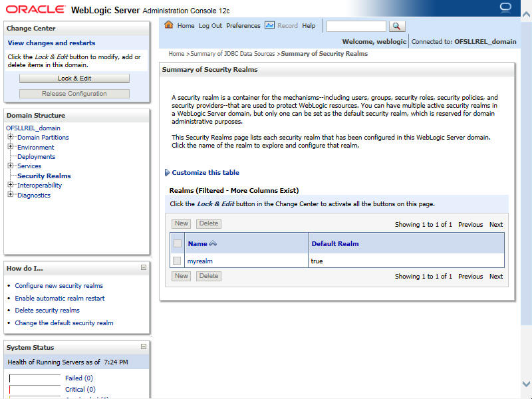The width and height of the screenshot is (532, 399).
Task: Open Change the default security realm link
Action: coord(64,323)
